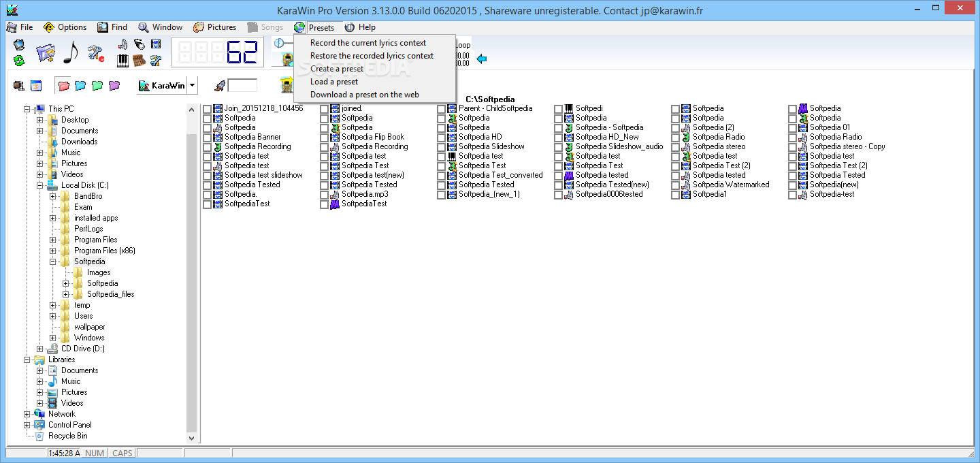Click the film strip toolbar icon
The image size is (980, 463).
click(157, 44)
